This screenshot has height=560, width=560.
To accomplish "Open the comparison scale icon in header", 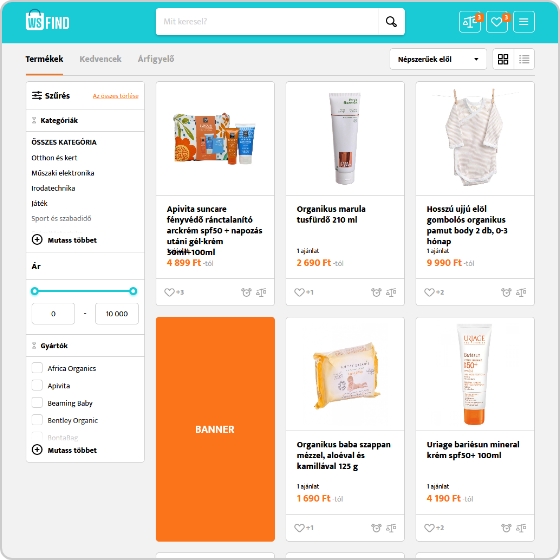I will pyautogui.click(x=470, y=22).
